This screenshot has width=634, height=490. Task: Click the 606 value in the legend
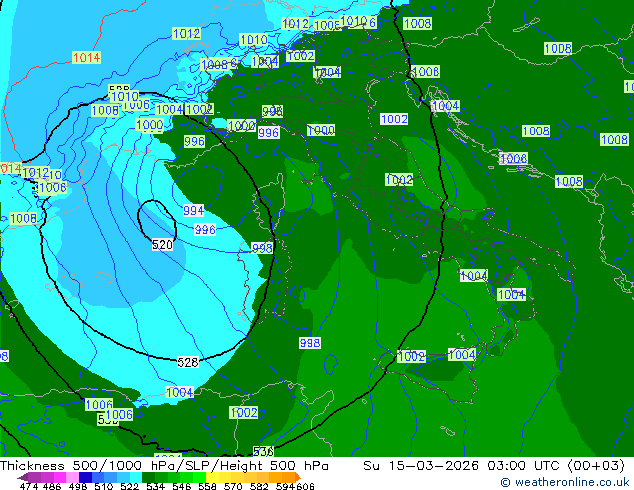tap(305, 486)
